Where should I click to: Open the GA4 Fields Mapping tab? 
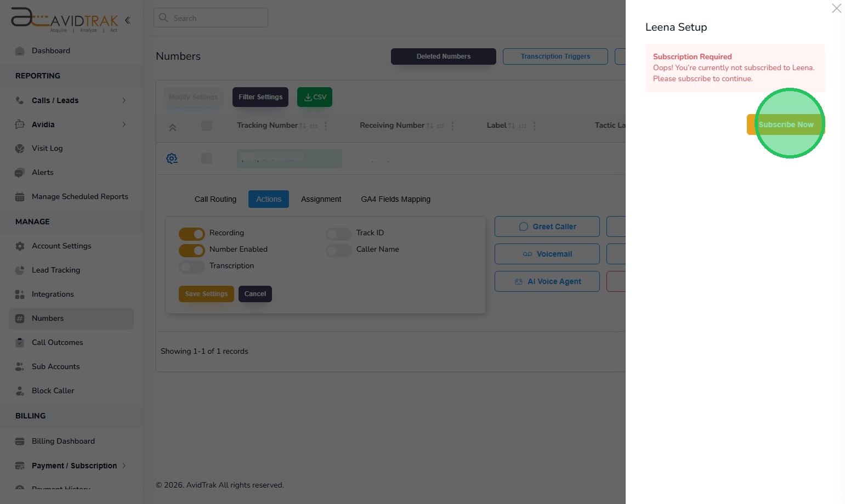[395, 199]
